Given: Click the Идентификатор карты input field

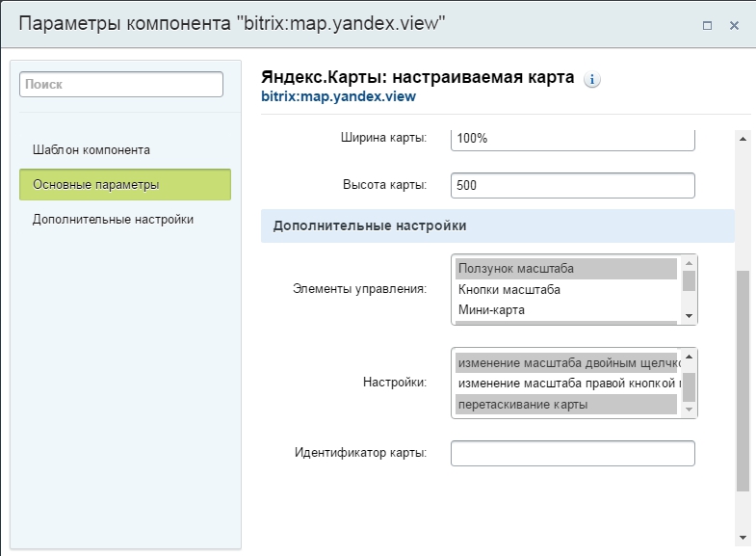Looking at the screenshot, I should tap(572, 453).
